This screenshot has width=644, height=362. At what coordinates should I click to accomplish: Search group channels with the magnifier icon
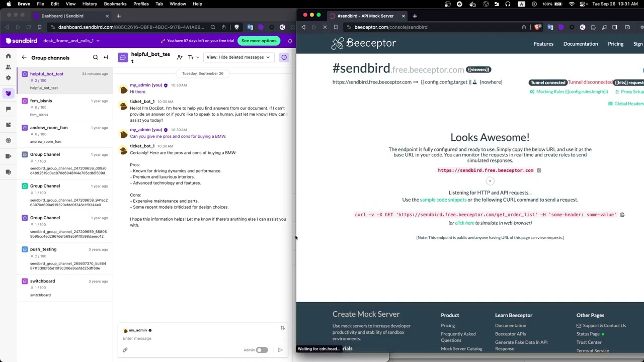(x=96, y=57)
